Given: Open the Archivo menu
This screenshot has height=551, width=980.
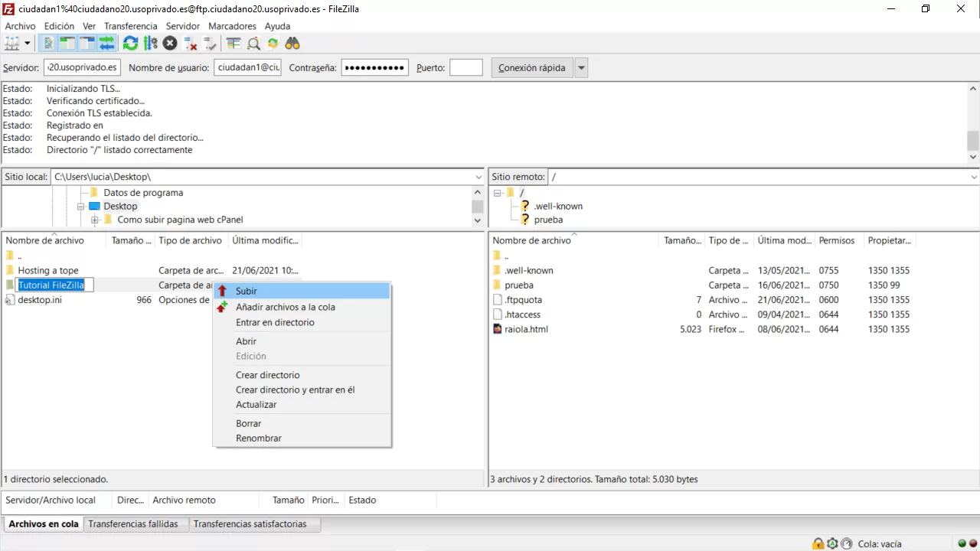Looking at the screenshot, I should tap(21, 26).
